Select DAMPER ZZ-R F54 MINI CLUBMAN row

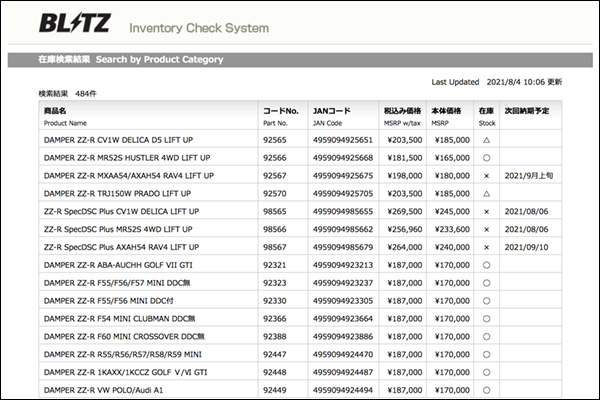[x=300, y=319]
